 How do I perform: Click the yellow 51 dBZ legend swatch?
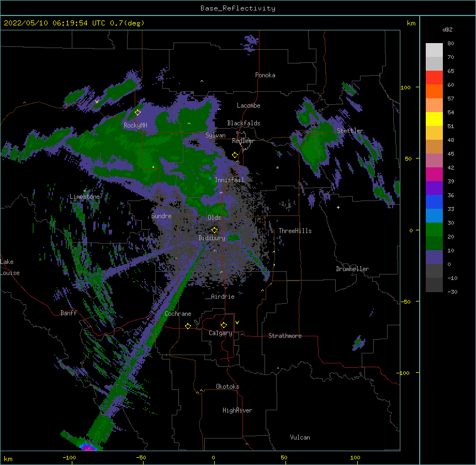coord(434,119)
